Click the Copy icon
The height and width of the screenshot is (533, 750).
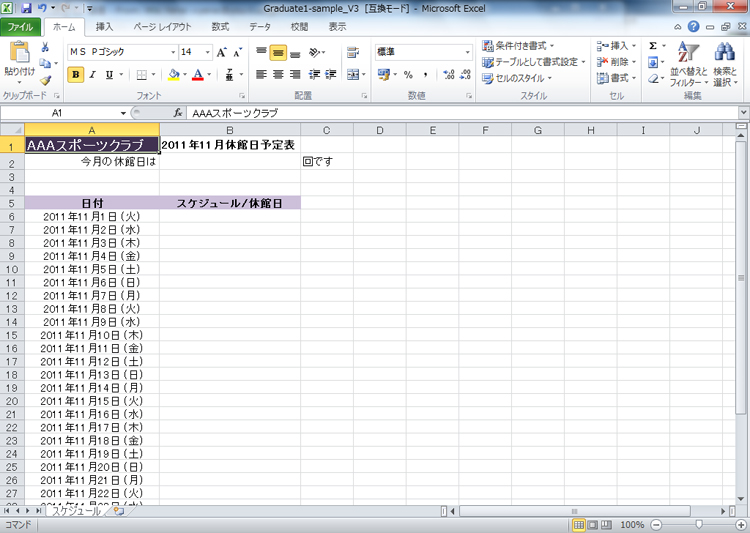click(x=45, y=63)
